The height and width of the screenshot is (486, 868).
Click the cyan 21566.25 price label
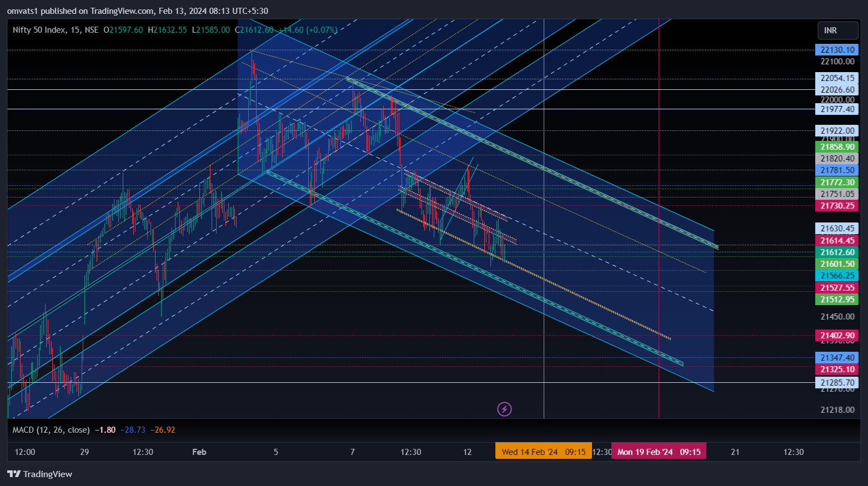[837, 276]
